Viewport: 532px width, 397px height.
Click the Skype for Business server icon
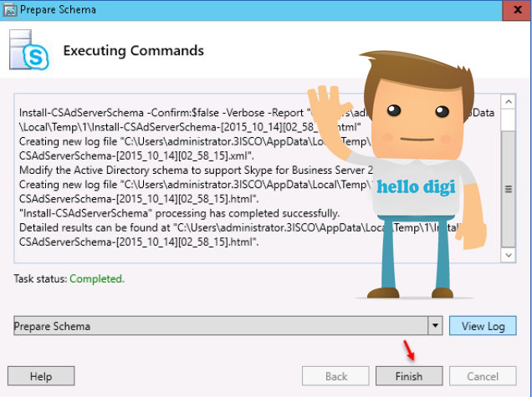pyautogui.click(x=28, y=50)
